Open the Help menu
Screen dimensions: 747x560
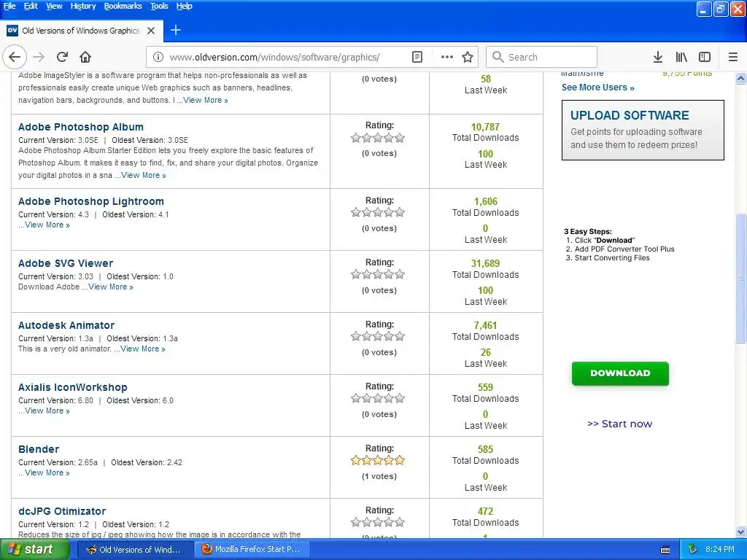pos(184,6)
